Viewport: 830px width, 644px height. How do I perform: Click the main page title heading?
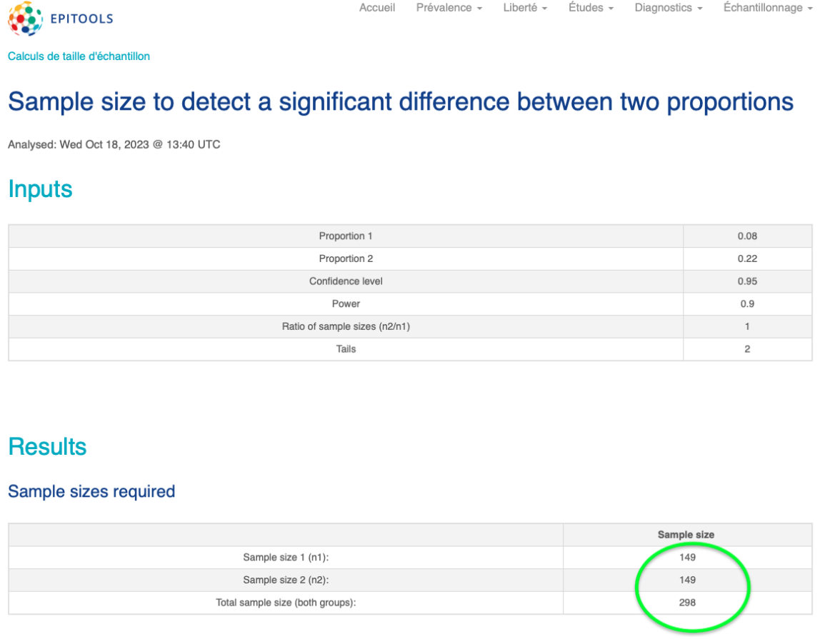tap(400, 102)
